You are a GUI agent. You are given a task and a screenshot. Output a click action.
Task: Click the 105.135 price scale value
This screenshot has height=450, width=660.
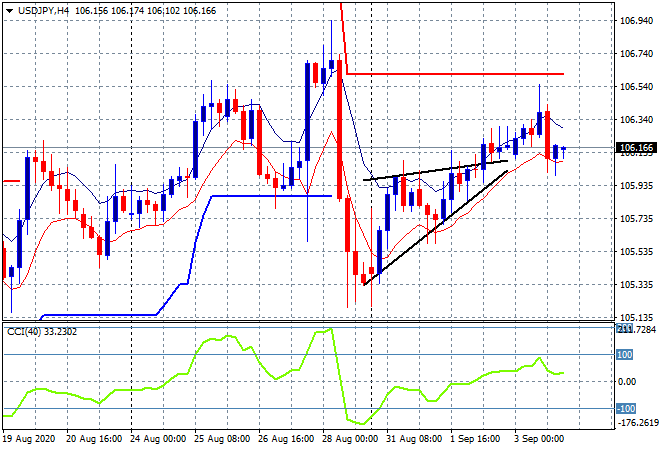click(636, 317)
